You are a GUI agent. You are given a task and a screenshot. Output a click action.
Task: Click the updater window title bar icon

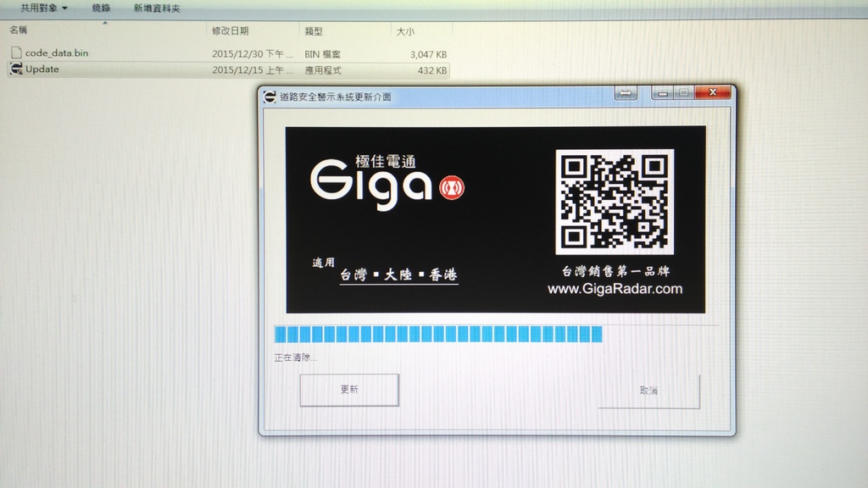270,97
